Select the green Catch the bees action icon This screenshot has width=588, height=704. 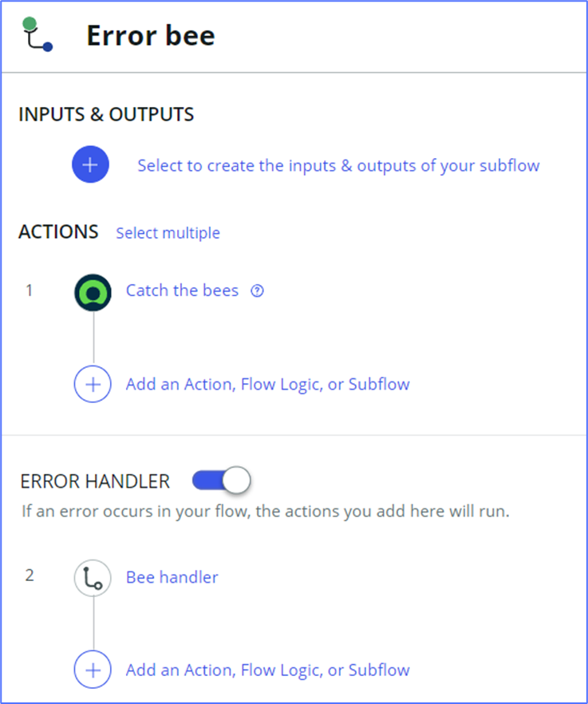(93, 290)
